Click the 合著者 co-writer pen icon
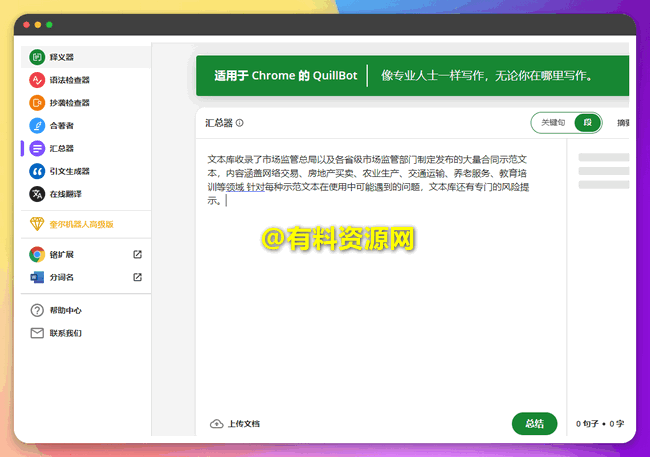 click(37, 125)
